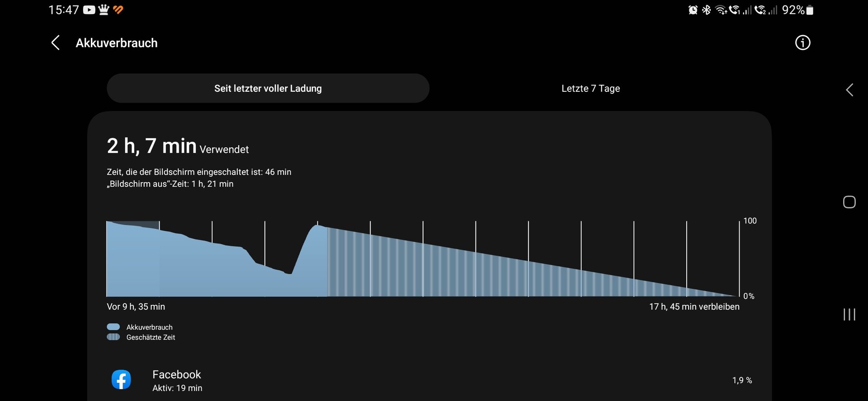This screenshot has height=401, width=868.
Task: Tap the crown notification icon
Action: point(104,9)
